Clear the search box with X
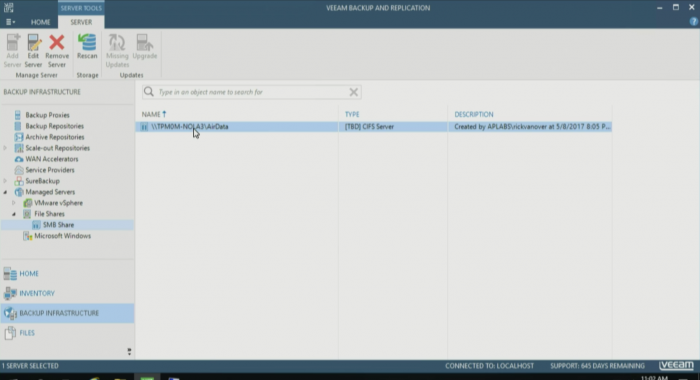The height and width of the screenshot is (380, 700). click(x=354, y=92)
